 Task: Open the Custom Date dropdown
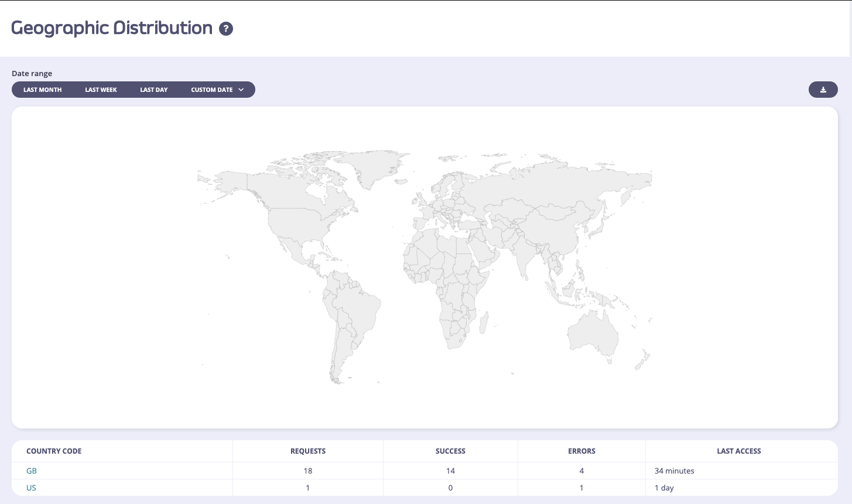[211, 90]
